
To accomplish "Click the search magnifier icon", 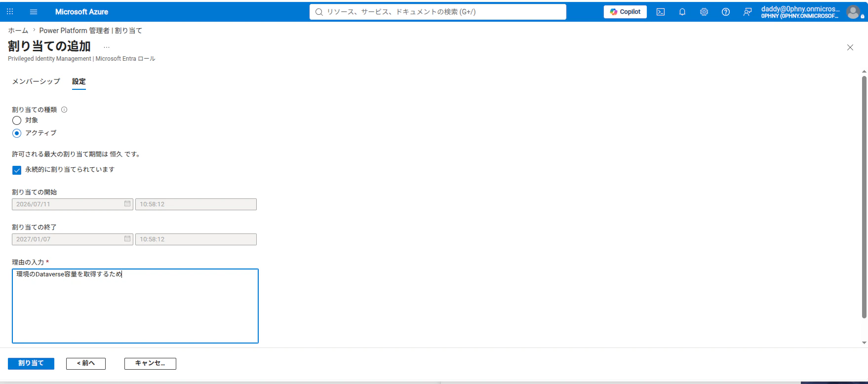I will click(x=319, y=12).
